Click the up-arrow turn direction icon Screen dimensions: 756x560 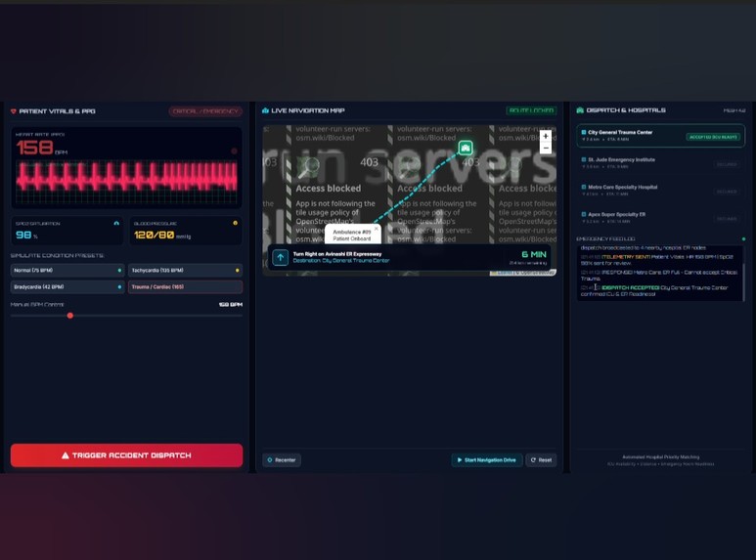tap(280, 257)
